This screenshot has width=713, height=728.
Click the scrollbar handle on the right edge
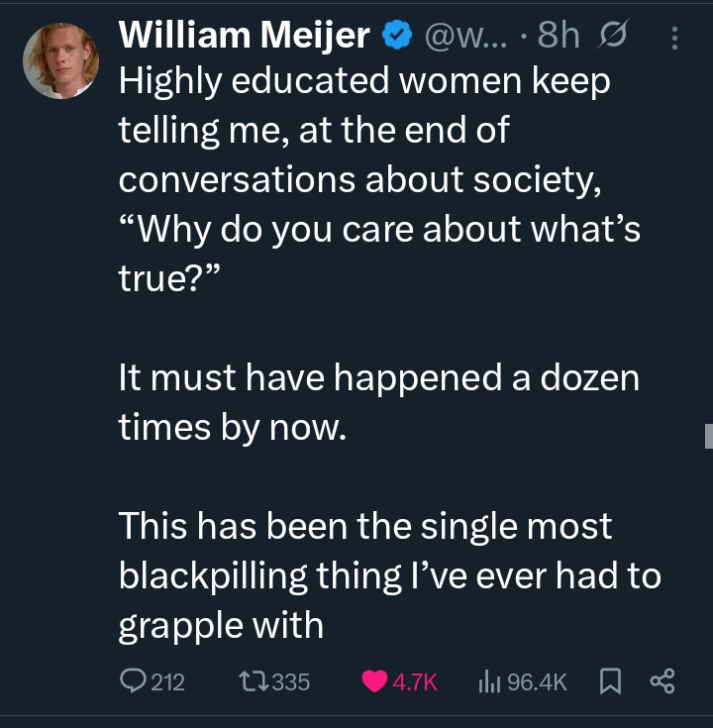tap(708, 435)
